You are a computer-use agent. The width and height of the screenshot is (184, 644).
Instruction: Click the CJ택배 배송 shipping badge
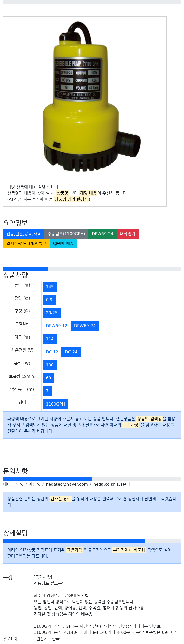point(63,244)
